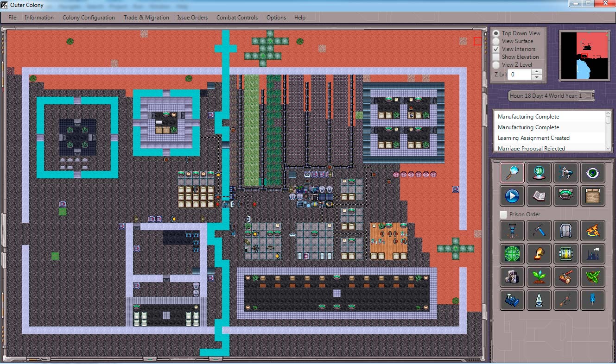Select the magnifying glass inspect tool
The image size is (616, 364).
(512, 172)
